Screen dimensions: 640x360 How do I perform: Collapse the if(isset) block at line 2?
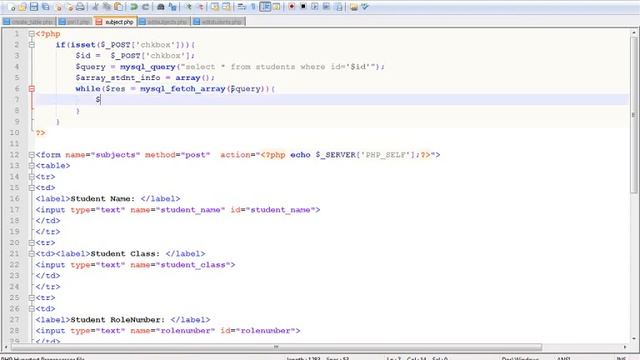31,45
